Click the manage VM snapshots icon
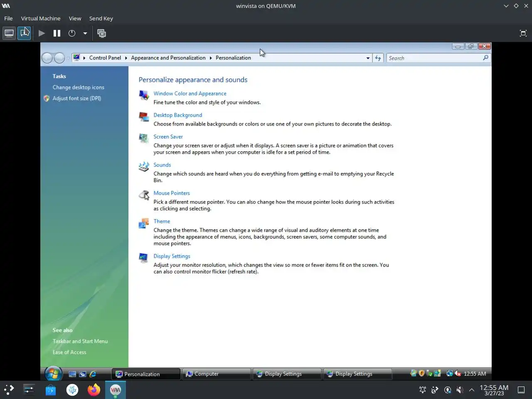Image resolution: width=532 pixels, height=399 pixels. [x=101, y=33]
